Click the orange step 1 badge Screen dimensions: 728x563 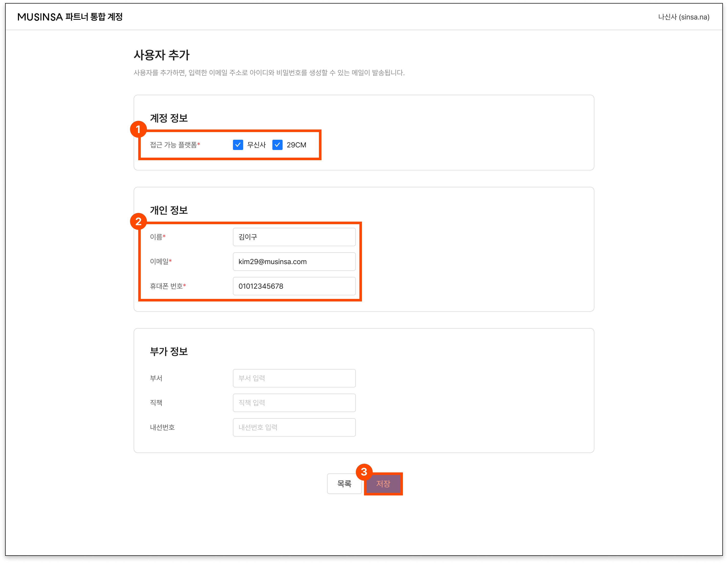click(x=138, y=129)
